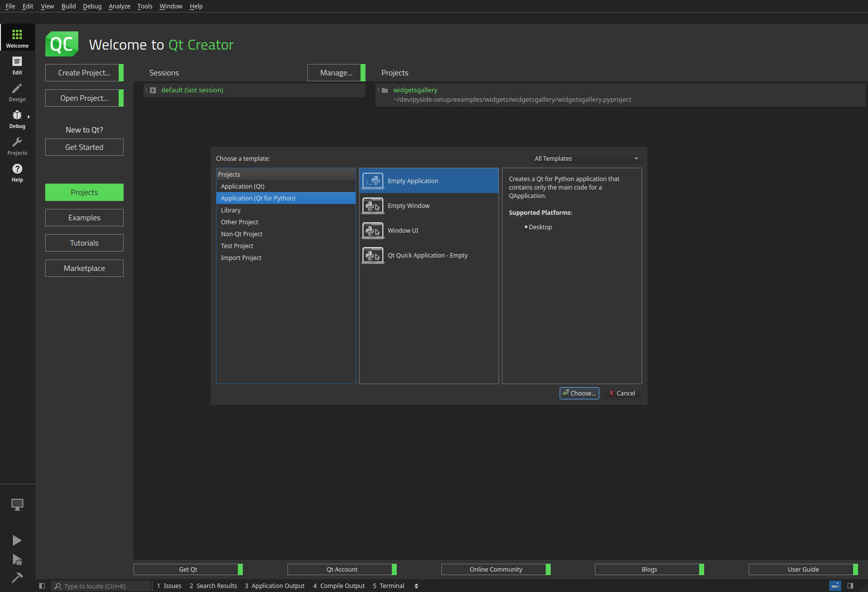The height and width of the screenshot is (592, 868).
Task: Select the Window UI template
Action: click(403, 231)
